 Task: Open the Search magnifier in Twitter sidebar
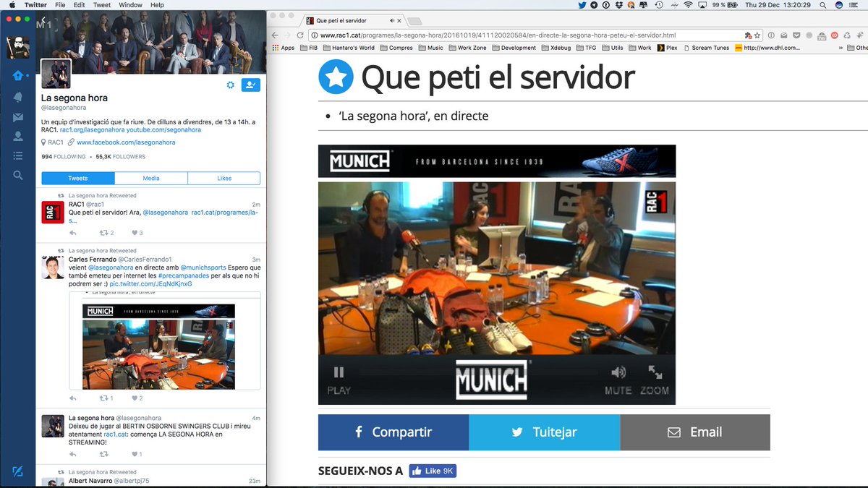(17, 175)
